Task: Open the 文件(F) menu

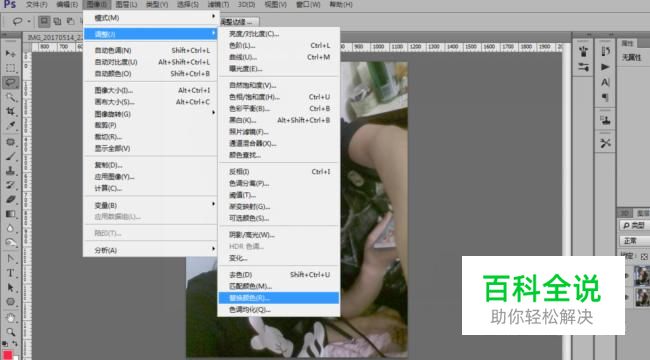Action: (36, 5)
